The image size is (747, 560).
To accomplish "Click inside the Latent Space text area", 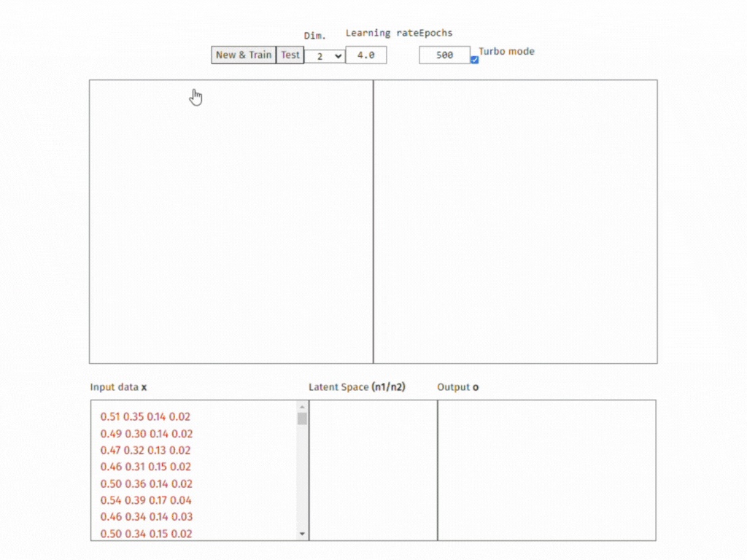I will pos(373,470).
